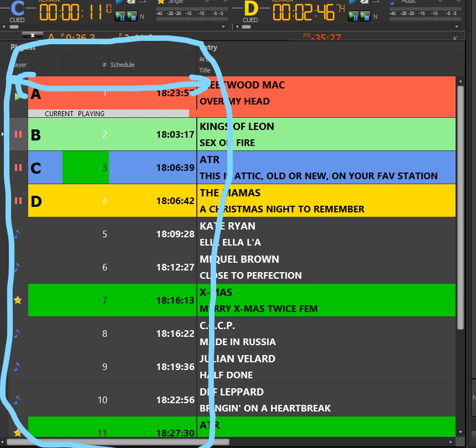Screen dimensions: 476x448
Task: Click the small arrow marker left of row B
Action: 3,134
